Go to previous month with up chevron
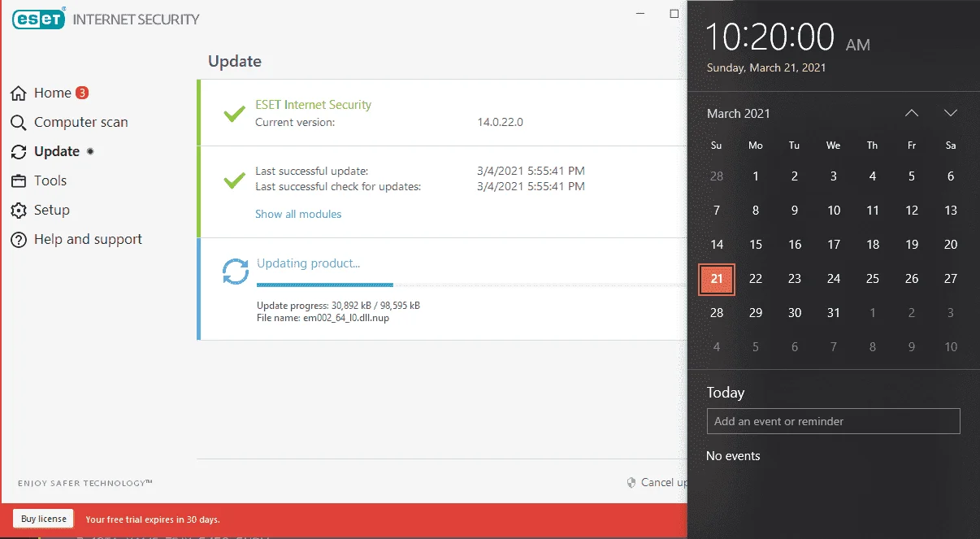 click(912, 113)
